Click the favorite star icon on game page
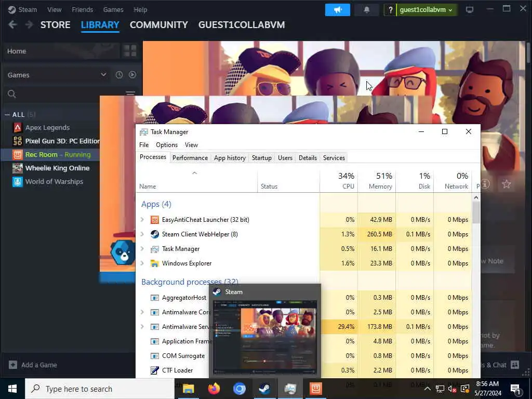Viewport: 532px width, 399px height. (x=506, y=184)
